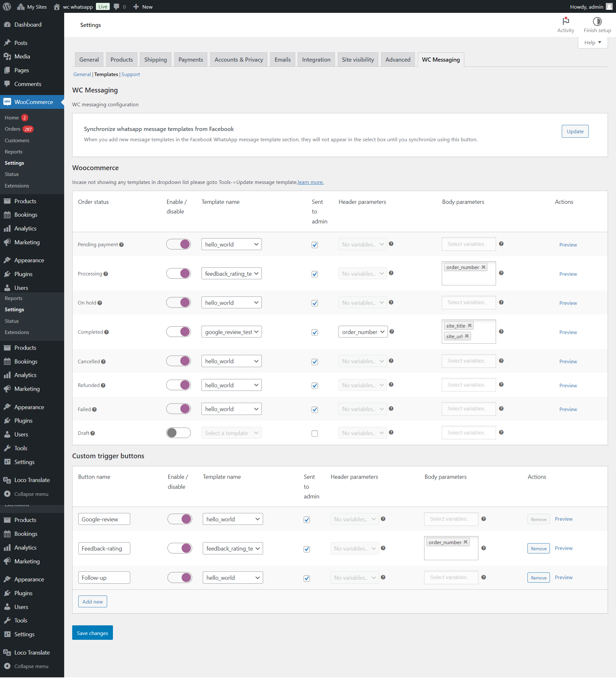The image size is (616, 678).
Task: Open the WC Messaging tab
Action: coord(441,59)
